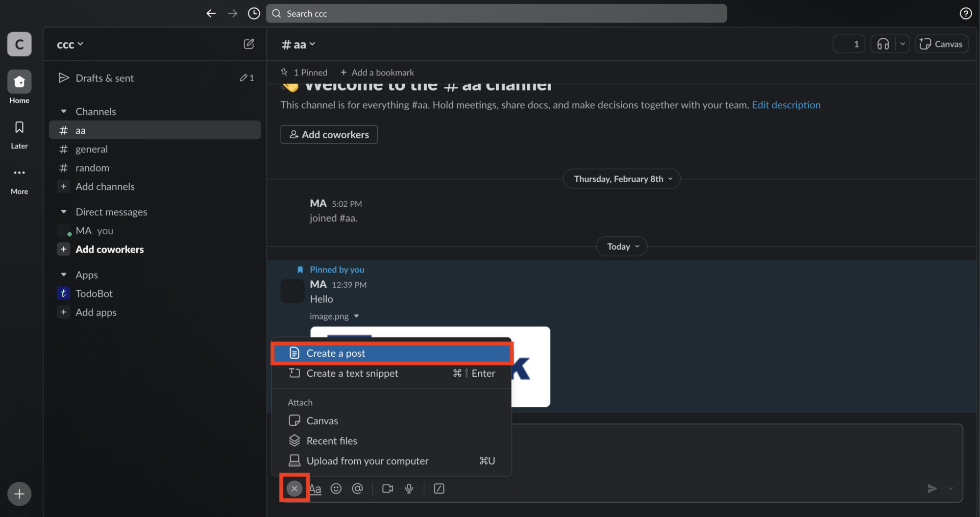Select Create a post from the menu
The height and width of the screenshot is (517, 980).
click(x=335, y=353)
